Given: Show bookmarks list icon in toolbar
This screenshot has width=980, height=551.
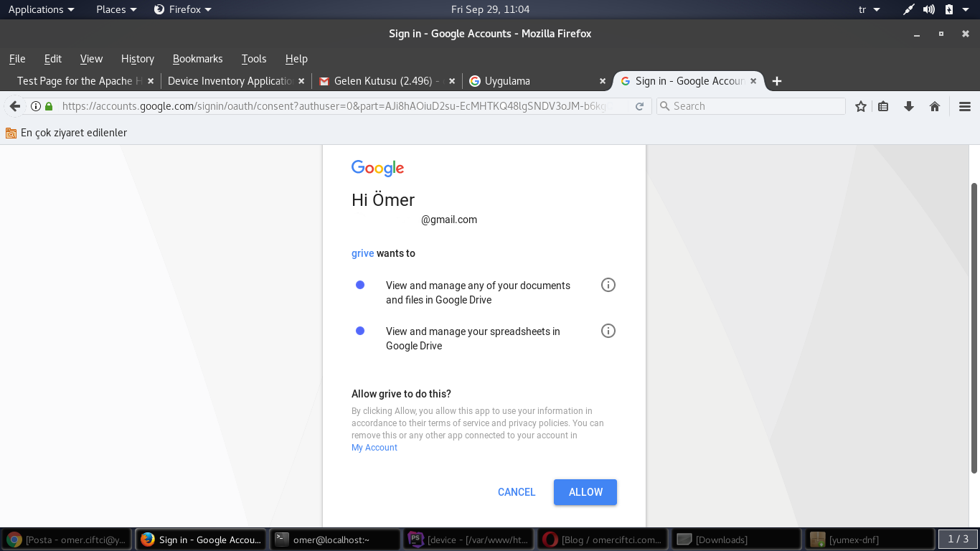Looking at the screenshot, I should pyautogui.click(x=884, y=106).
